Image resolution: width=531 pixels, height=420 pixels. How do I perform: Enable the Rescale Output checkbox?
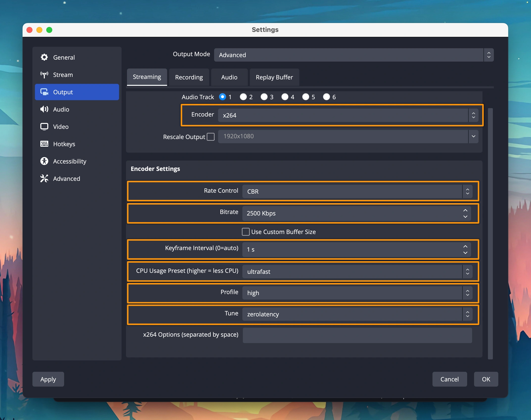point(211,137)
